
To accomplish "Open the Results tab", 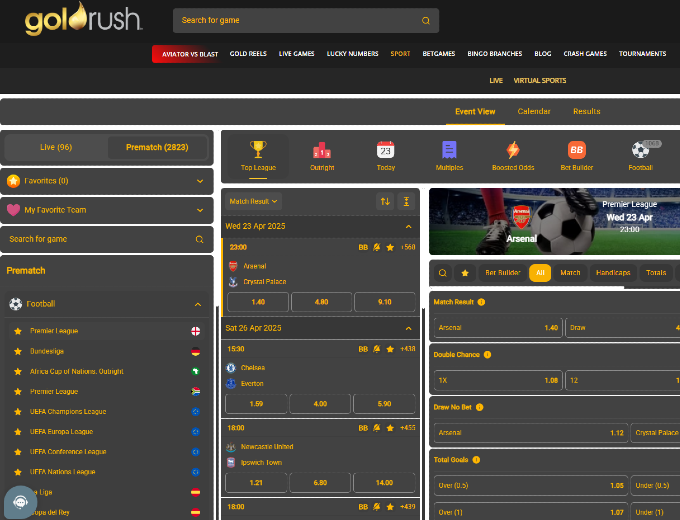I will [x=587, y=111].
